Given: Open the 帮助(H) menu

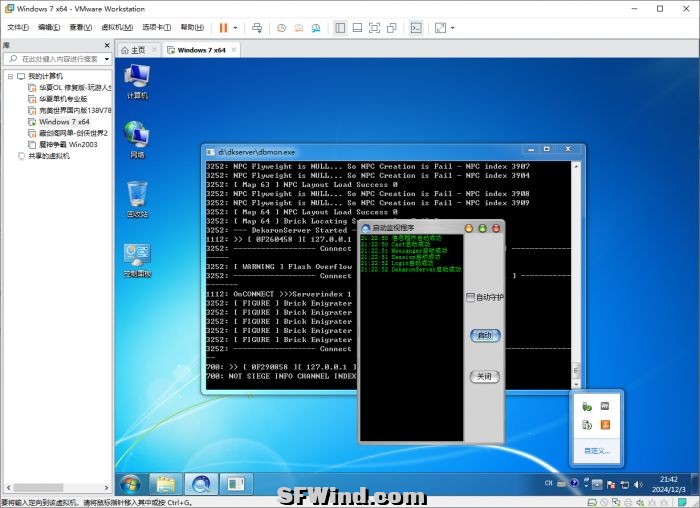Looking at the screenshot, I should click(192, 27).
